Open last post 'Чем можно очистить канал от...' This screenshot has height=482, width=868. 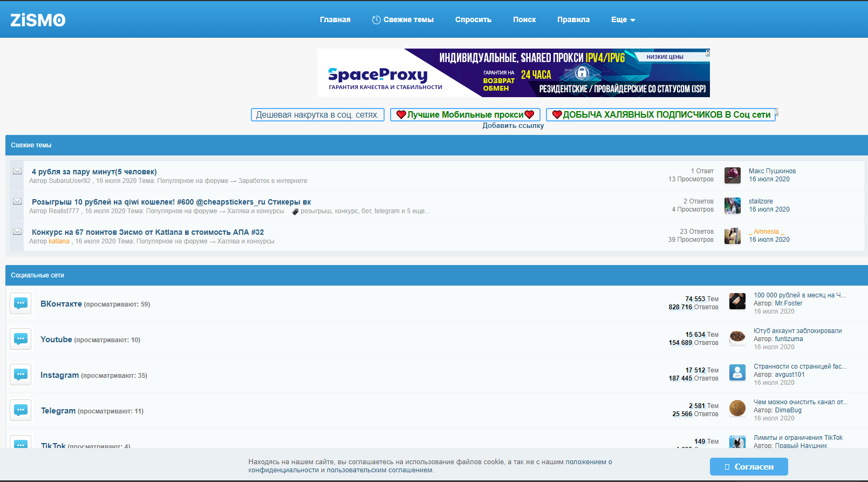coord(801,402)
